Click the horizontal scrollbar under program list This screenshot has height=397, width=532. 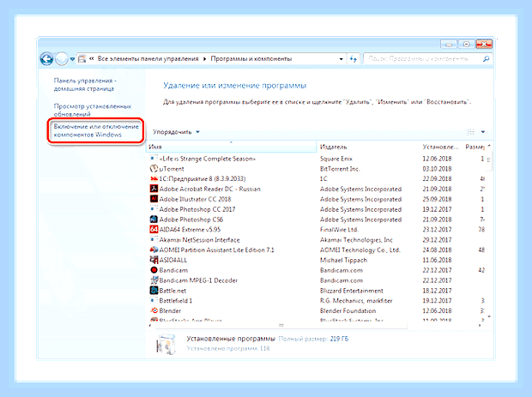(281, 326)
